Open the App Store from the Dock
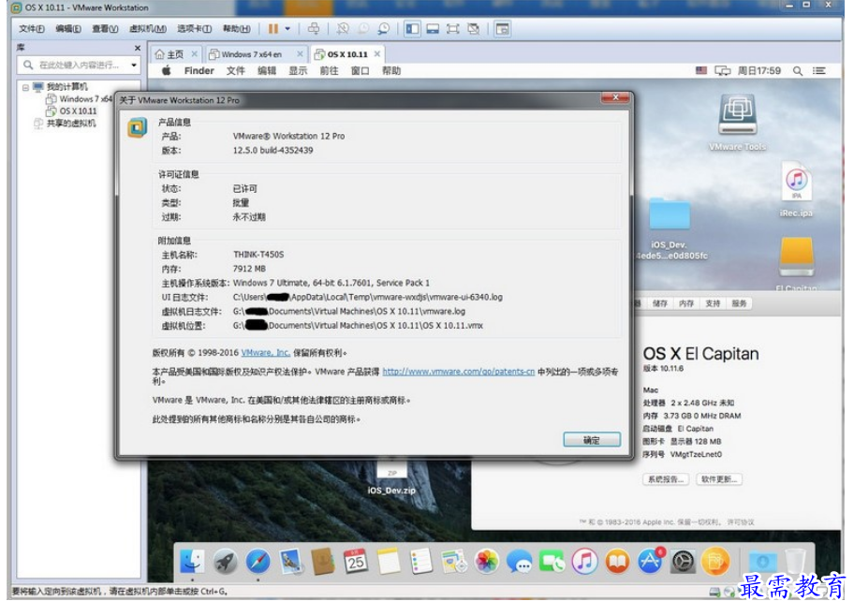 pos(650,562)
